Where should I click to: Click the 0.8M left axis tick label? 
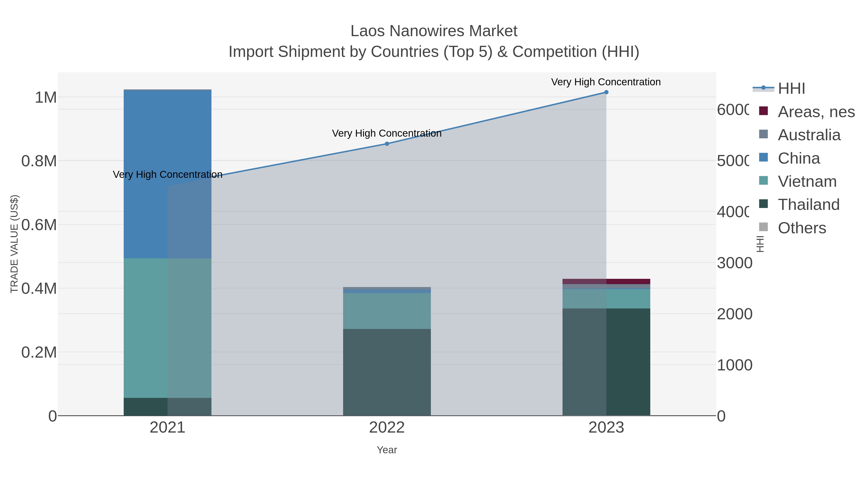point(39,161)
